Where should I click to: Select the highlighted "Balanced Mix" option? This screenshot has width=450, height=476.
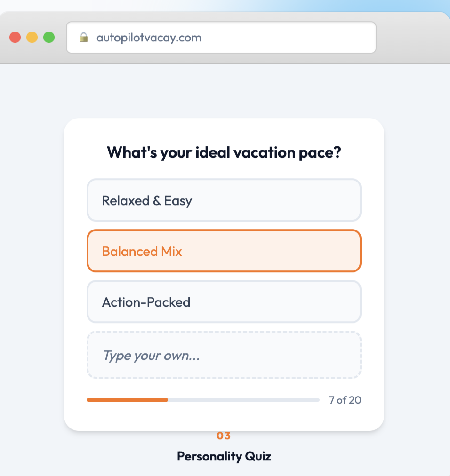[224, 251]
